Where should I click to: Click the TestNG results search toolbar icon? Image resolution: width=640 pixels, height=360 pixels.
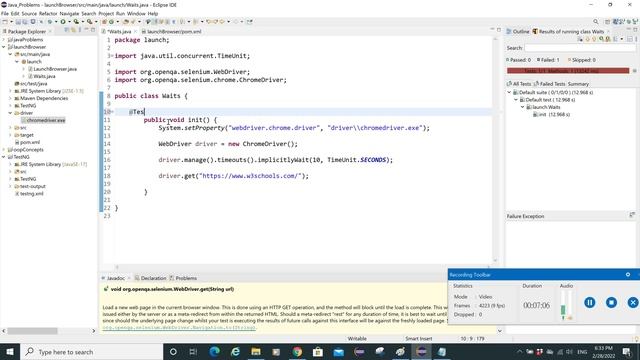tap(601, 39)
